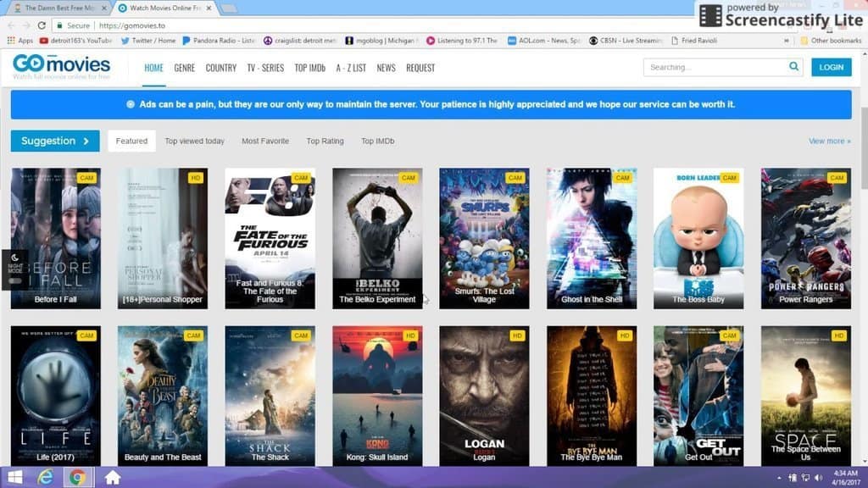The height and width of the screenshot is (488, 868).
Task: Click the volume speaker tray icon
Action: click(x=818, y=478)
